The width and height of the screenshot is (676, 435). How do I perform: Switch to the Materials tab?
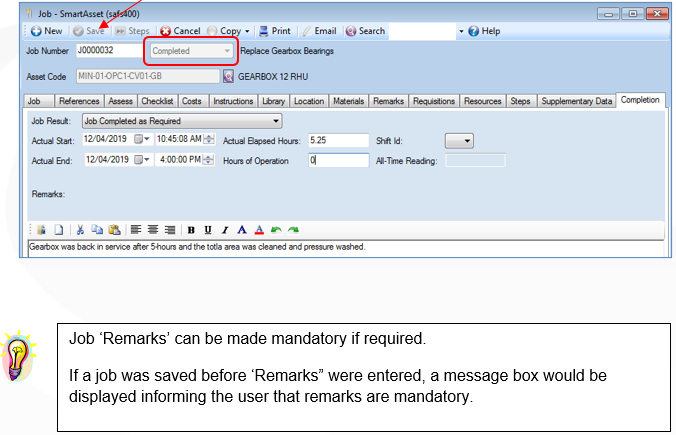(x=348, y=101)
